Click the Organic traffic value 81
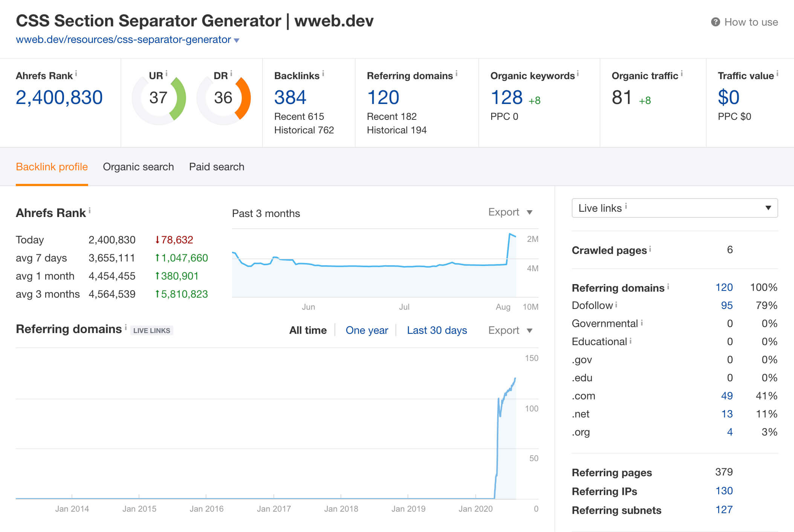This screenshot has width=794, height=532. point(621,98)
